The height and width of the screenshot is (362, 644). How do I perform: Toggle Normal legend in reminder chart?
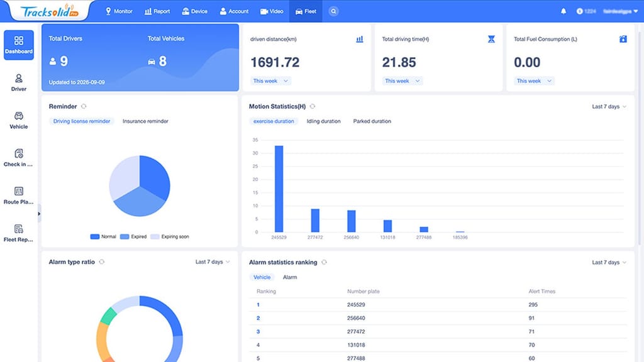pyautogui.click(x=103, y=236)
